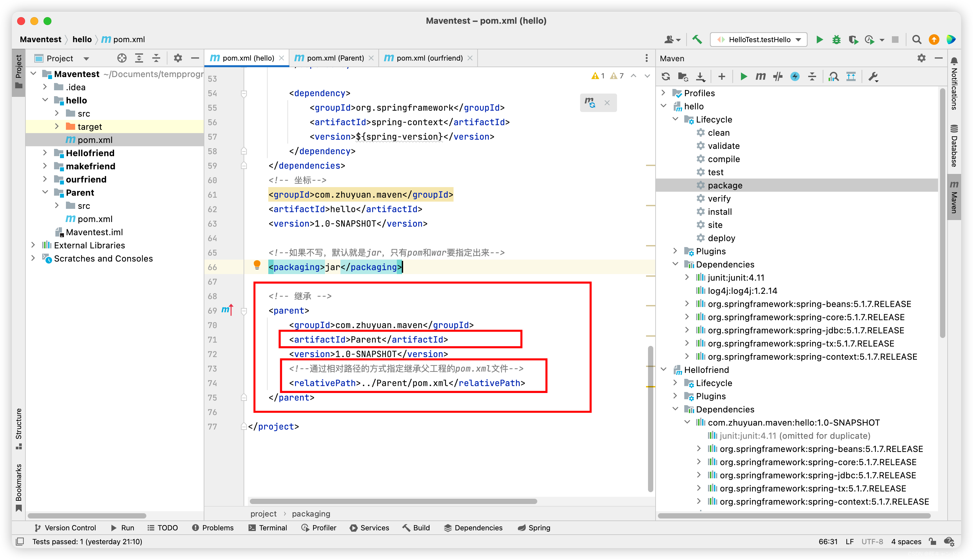Expand External Libraries node

33,245
